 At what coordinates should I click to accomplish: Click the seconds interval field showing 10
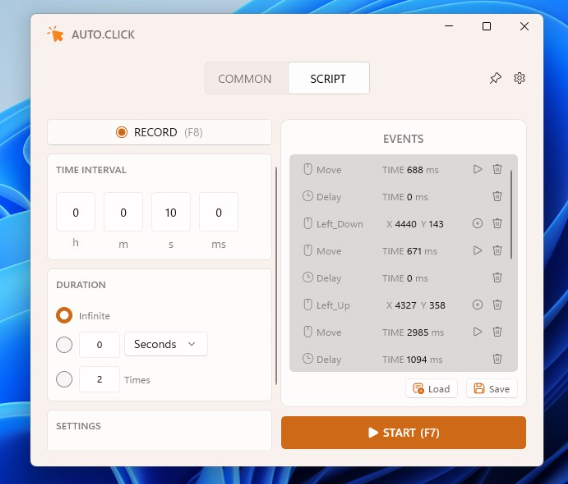pos(171,212)
